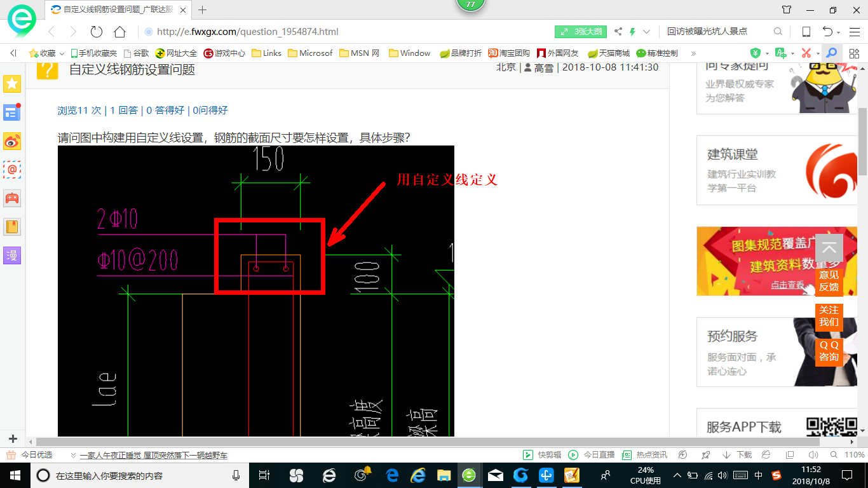The height and width of the screenshot is (488, 868).
Task: Open the 网址大全 bookmark
Action: (177, 53)
